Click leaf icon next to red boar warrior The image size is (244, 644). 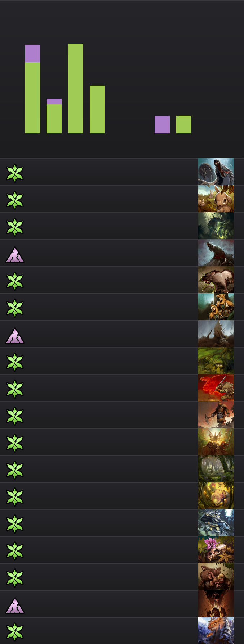[15, 389]
